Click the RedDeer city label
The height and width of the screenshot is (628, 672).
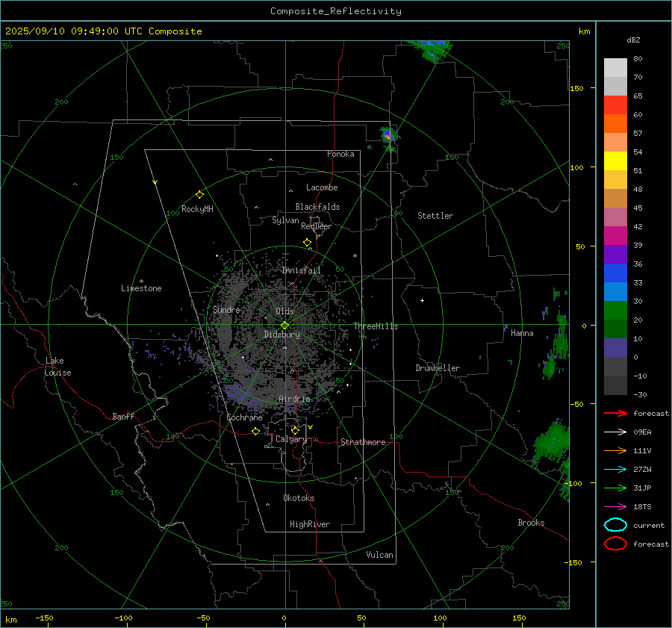point(317,226)
